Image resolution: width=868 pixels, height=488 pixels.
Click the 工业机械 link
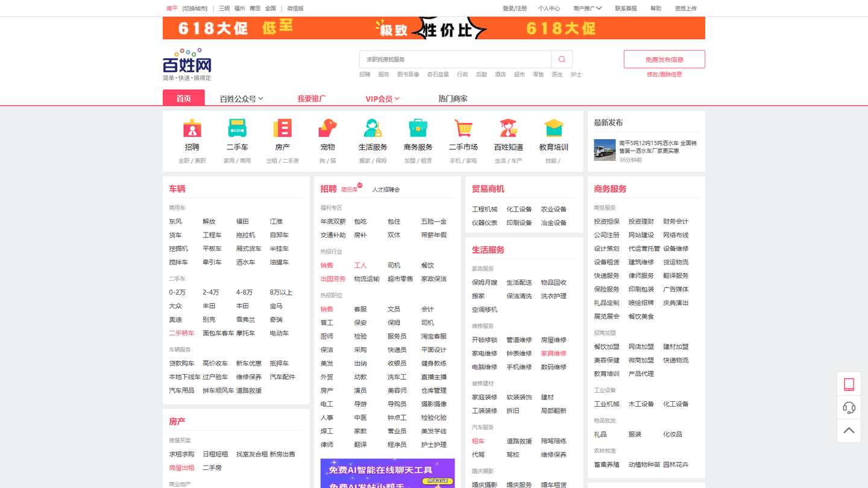(606, 404)
